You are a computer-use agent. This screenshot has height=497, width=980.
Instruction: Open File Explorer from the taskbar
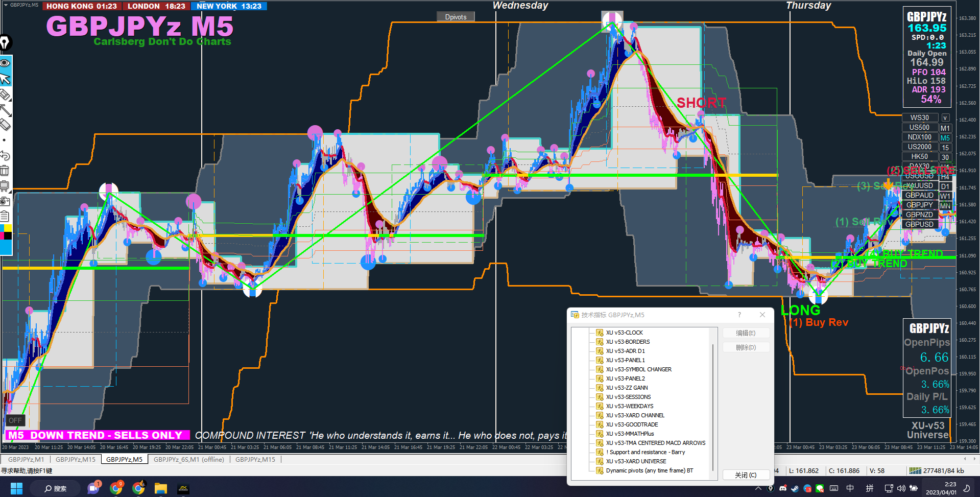point(160,488)
